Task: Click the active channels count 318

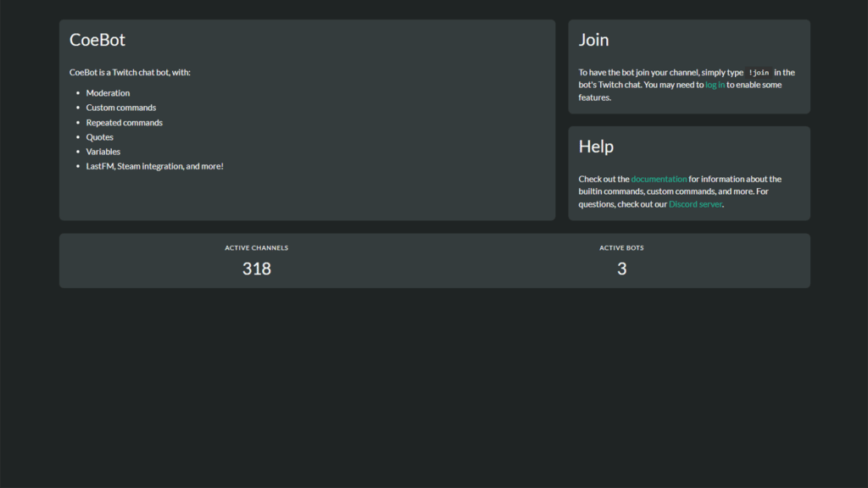Action: [x=257, y=269]
